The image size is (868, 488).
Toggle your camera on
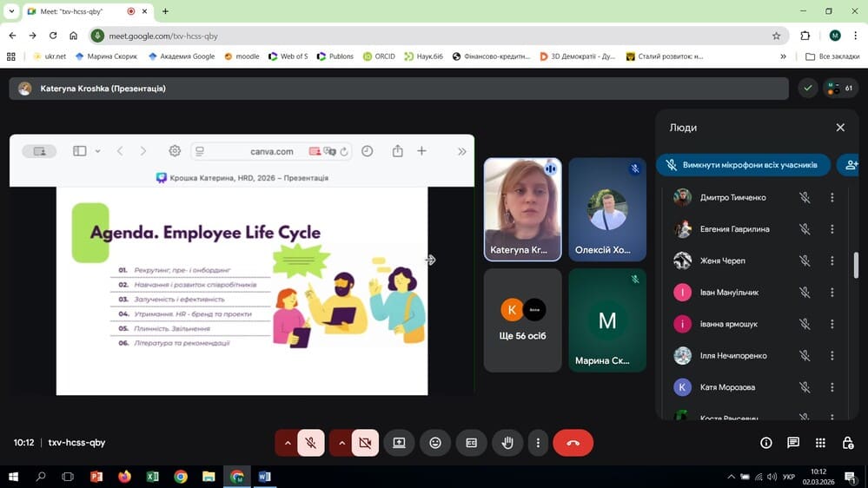point(365,443)
